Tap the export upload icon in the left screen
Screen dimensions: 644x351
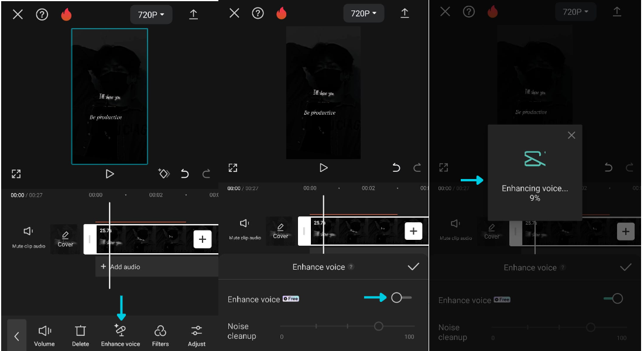tap(193, 15)
